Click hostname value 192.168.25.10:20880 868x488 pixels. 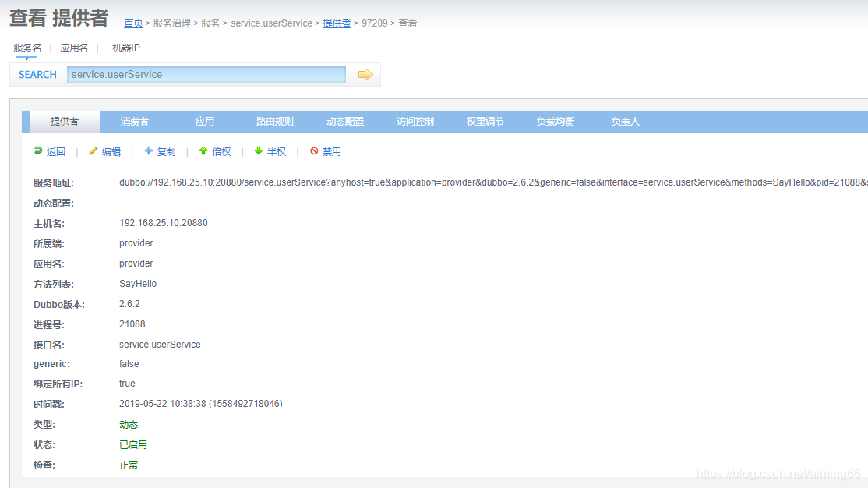tap(164, 223)
